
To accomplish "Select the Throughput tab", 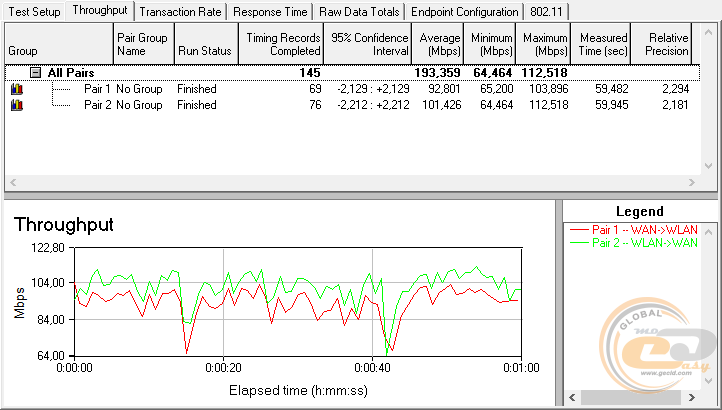I will coord(99,10).
